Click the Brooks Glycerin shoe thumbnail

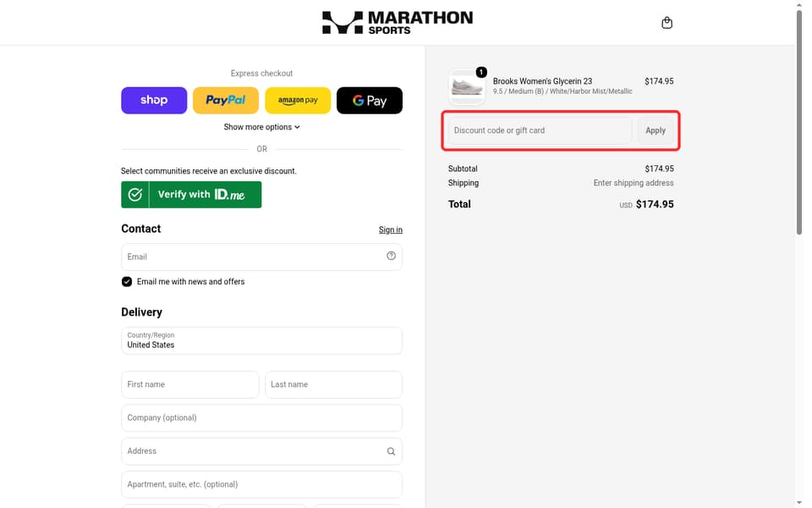coord(467,87)
